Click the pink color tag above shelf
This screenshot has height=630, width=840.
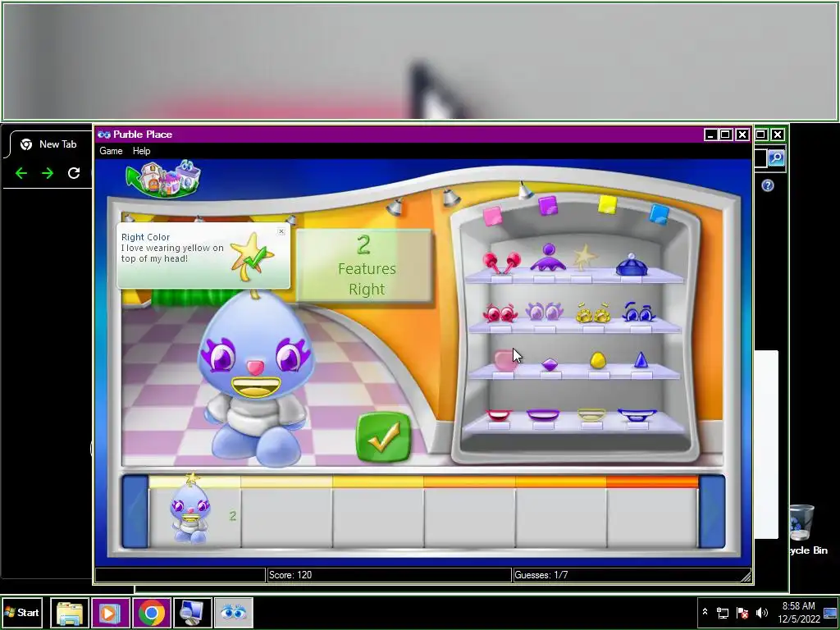click(x=492, y=217)
